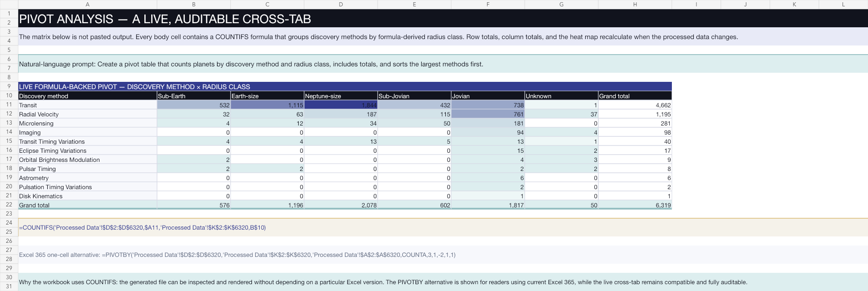Select the Jovian column header cell
This screenshot has width=868, height=291.
[488, 95]
